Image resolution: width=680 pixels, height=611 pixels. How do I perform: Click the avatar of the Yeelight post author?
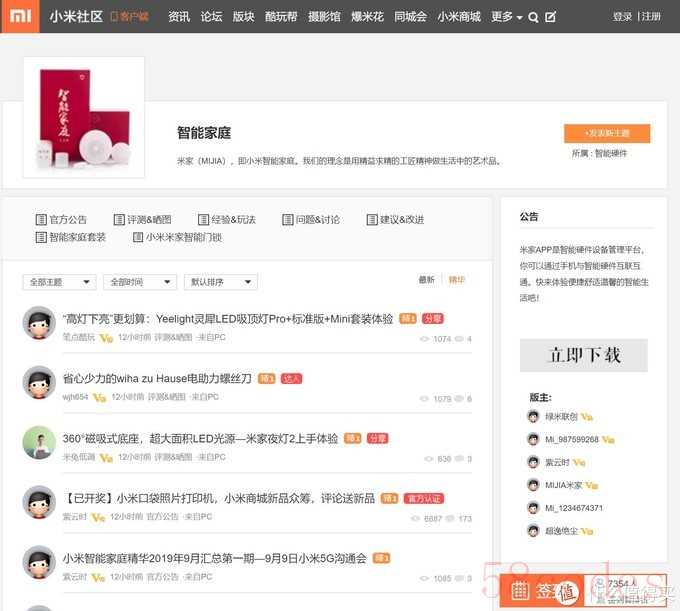(x=39, y=322)
